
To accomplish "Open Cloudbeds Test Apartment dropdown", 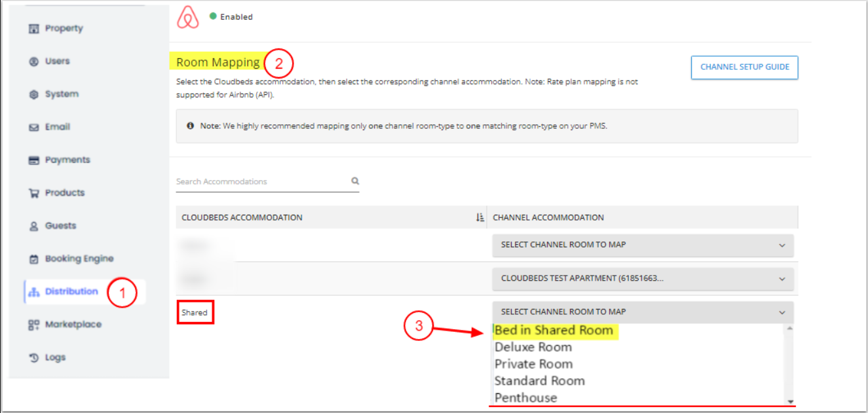I will (643, 279).
